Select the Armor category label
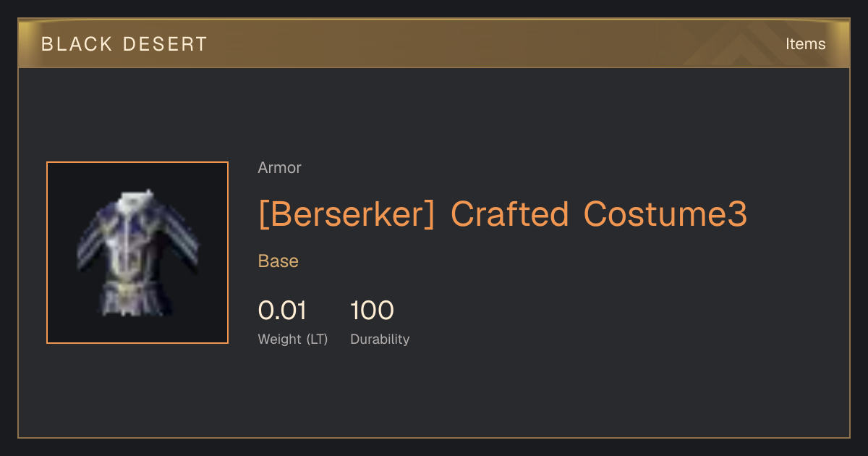 279,168
